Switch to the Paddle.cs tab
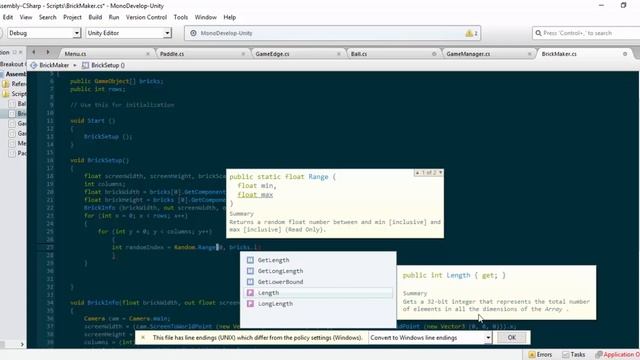This screenshot has height=360, width=640. click(x=172, y=54)
